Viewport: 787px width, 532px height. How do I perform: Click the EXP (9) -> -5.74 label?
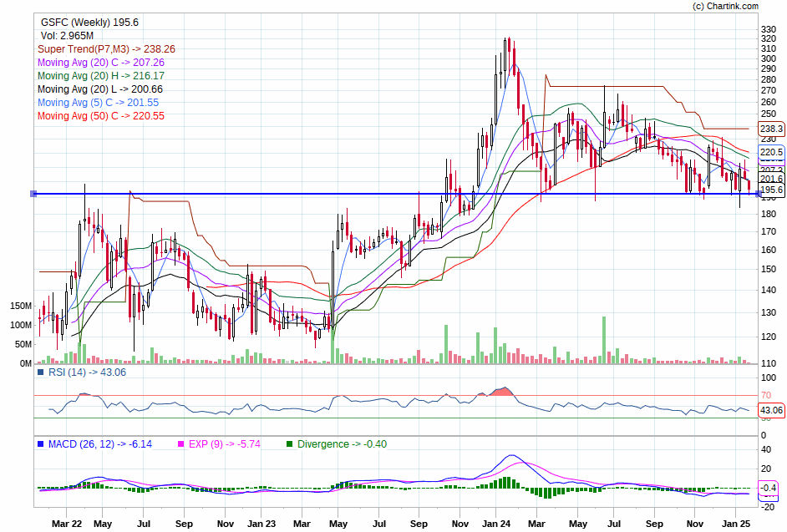pos(225,444)
